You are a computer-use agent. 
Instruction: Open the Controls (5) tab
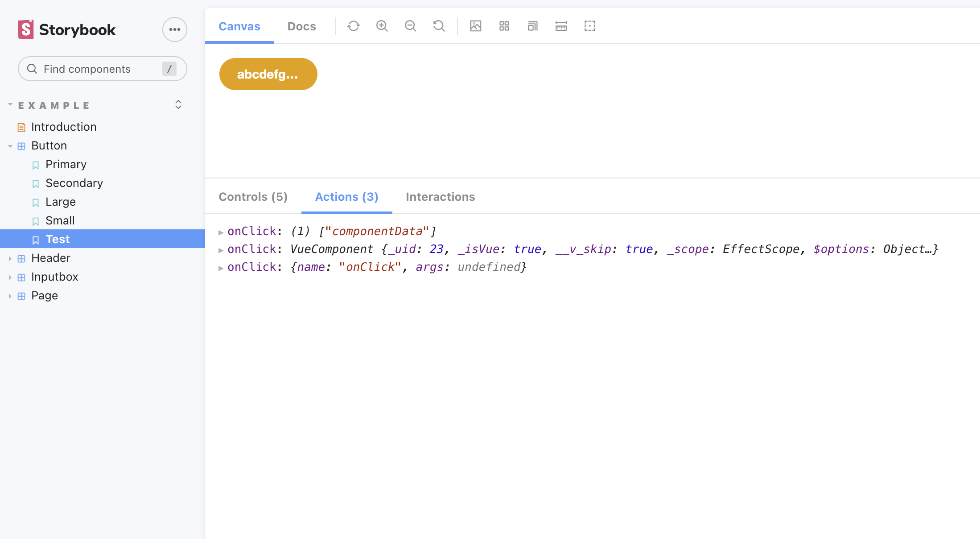coord(253,197)
